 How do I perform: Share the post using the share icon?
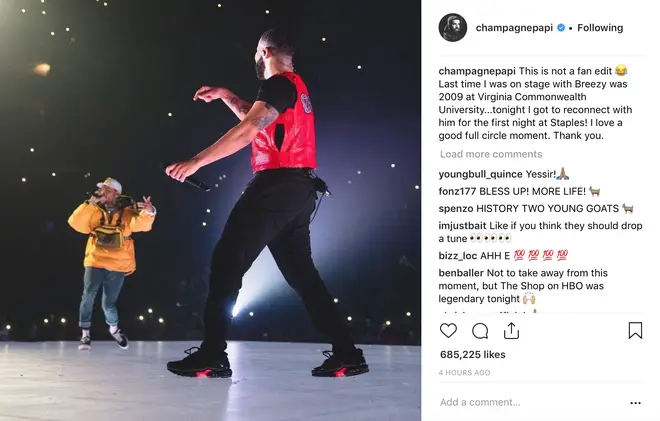511,330
